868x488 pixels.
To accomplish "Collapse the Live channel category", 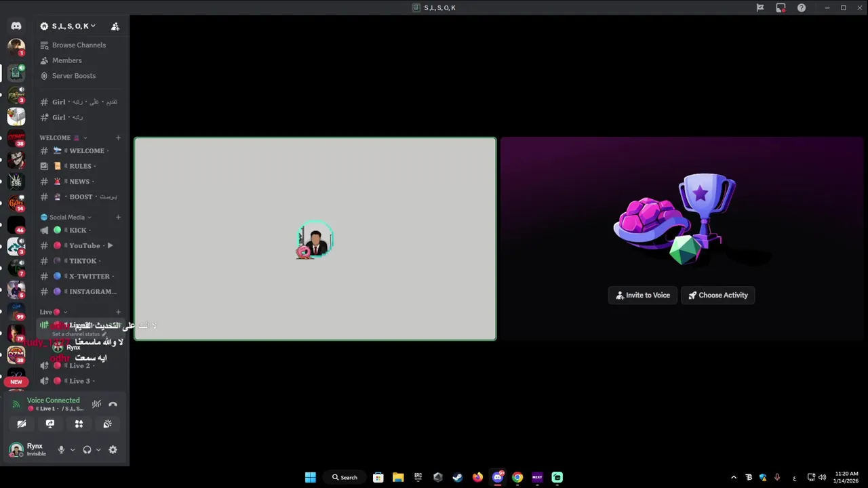I will pyautogui.click(x=54, y=312).
